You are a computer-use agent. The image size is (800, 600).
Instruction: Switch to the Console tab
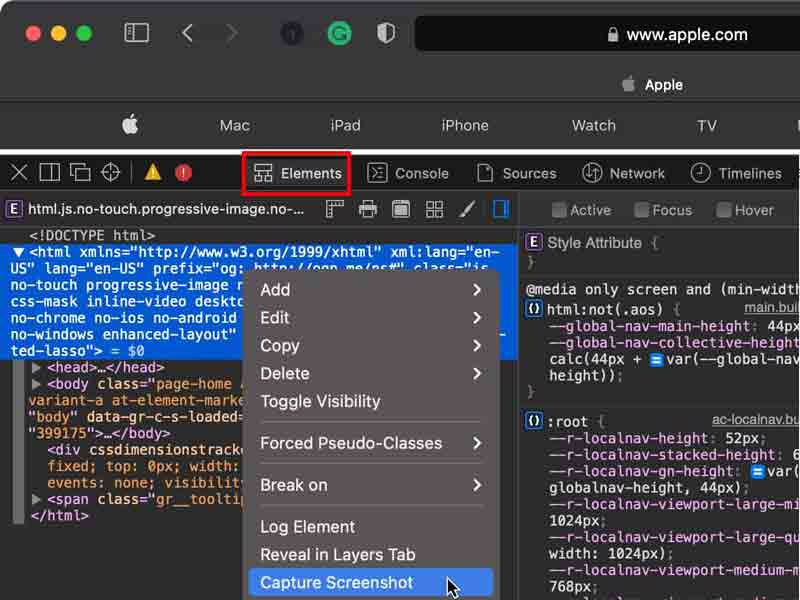(x=408, y=173)
